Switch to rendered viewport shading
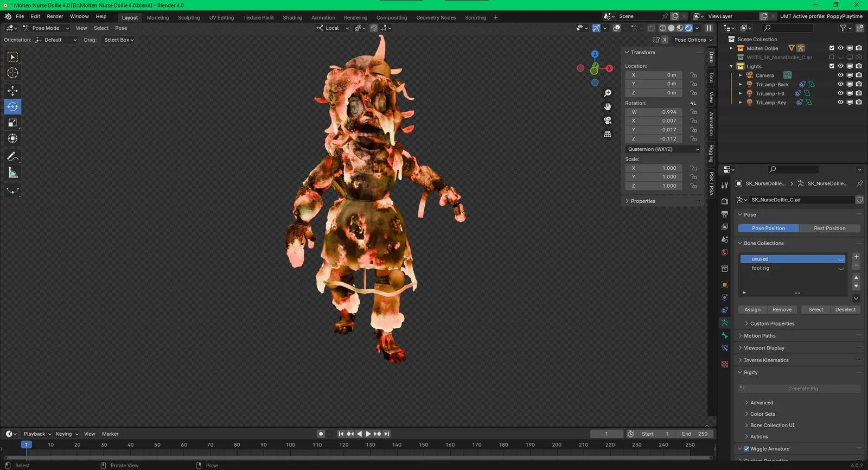The width and height of the screenshot is (868, 470). pos(688,28)
